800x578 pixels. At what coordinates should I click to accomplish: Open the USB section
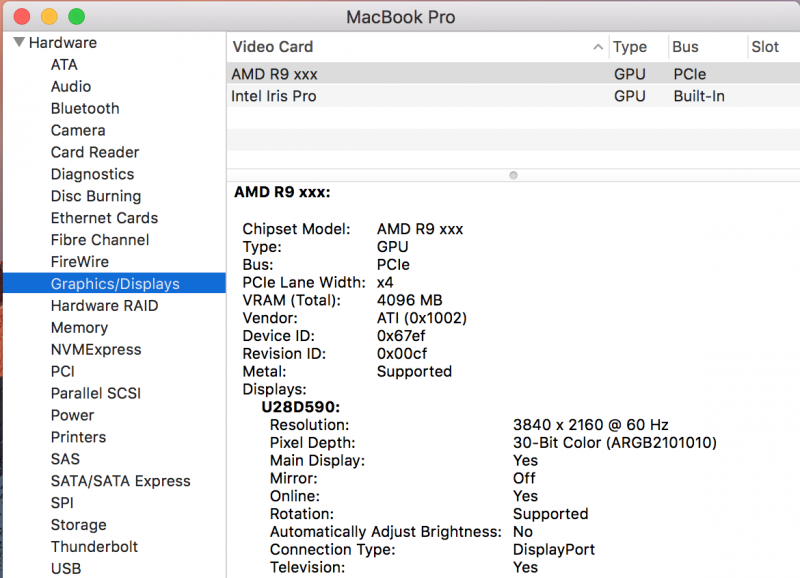pyautogui.click(x=66, y=569)
